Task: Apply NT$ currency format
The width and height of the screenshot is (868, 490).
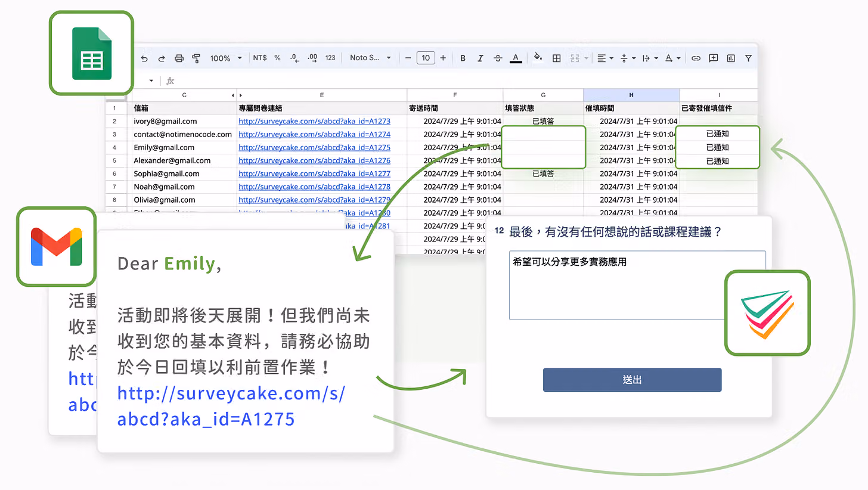Action: tap(260, 58)
